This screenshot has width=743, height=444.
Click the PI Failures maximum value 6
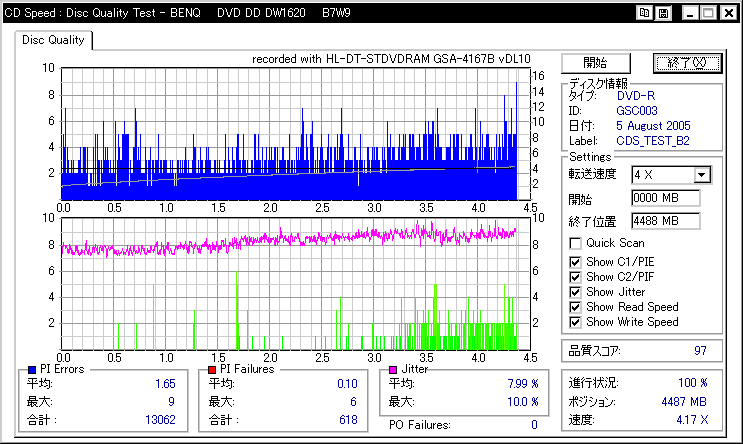[353, 402]
